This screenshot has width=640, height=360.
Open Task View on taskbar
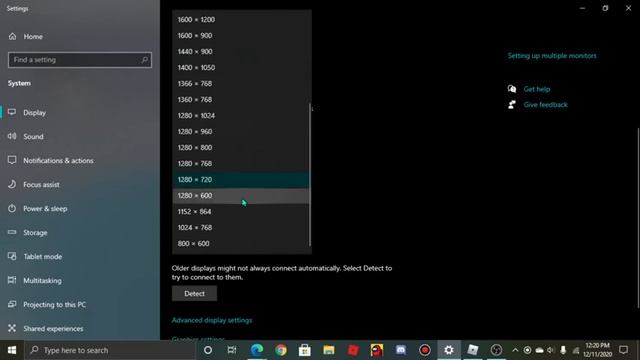(232, 350)
